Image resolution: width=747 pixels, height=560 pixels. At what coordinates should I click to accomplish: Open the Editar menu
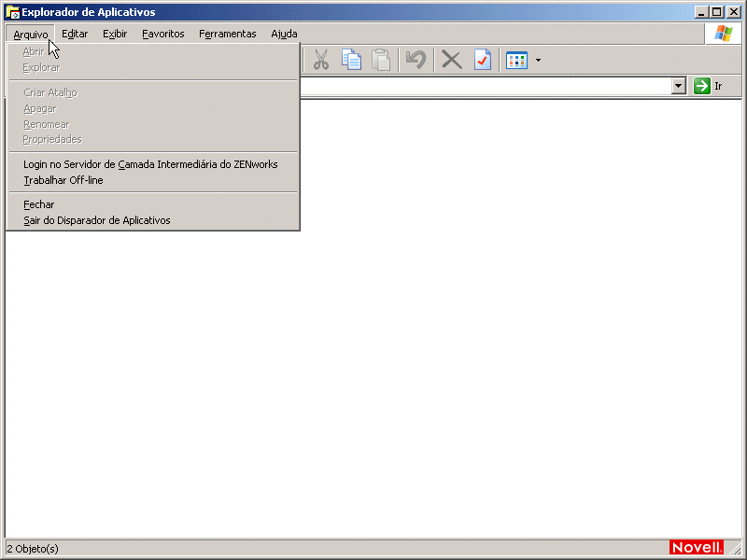[74, 34]
